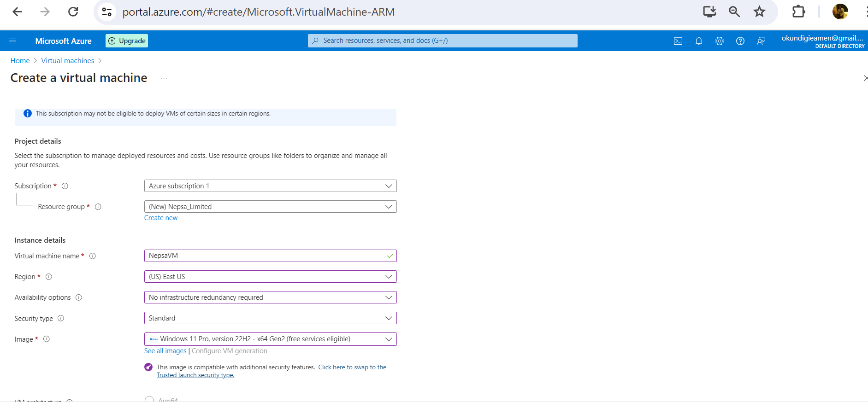Open portal settings gear

[x=720, y=41]
